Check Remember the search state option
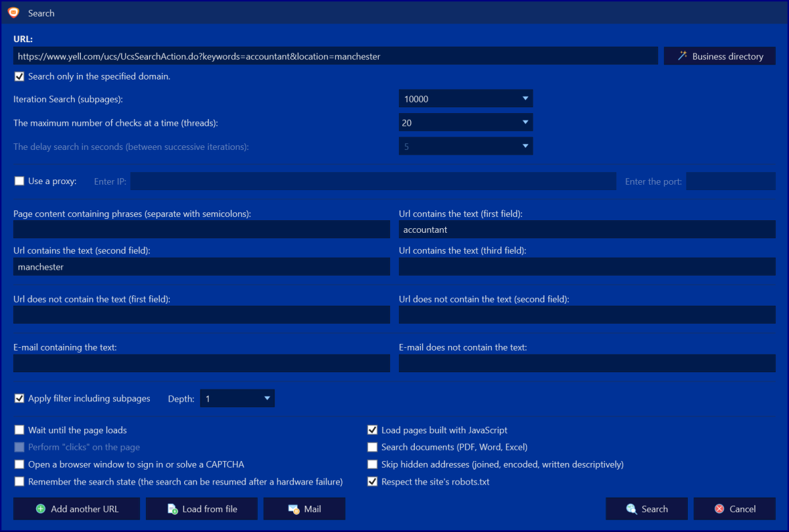Viewport: 789px width, 532px height. [x=19, y=481]
